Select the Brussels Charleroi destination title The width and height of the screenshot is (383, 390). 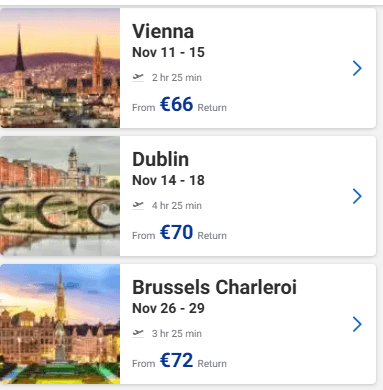coord(214,287)
